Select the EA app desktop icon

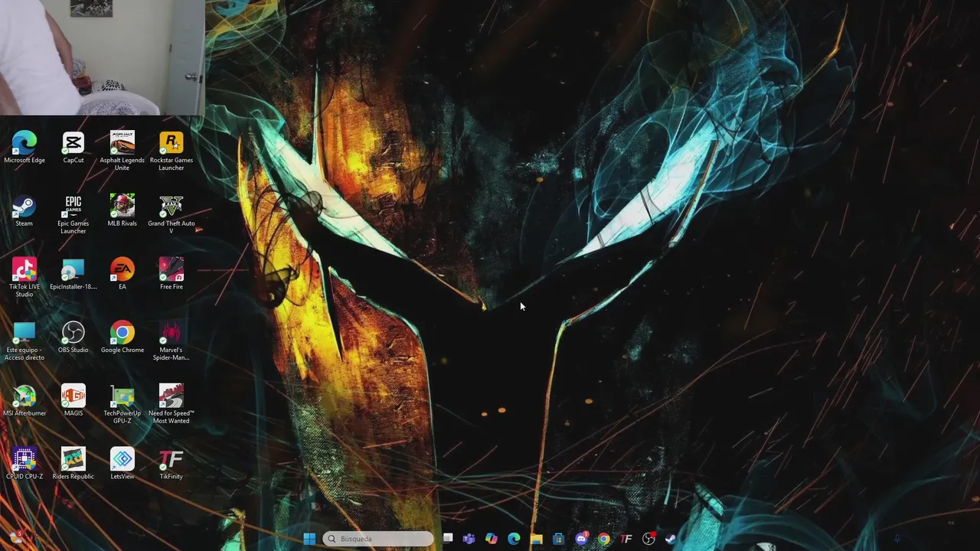point(122,274)
